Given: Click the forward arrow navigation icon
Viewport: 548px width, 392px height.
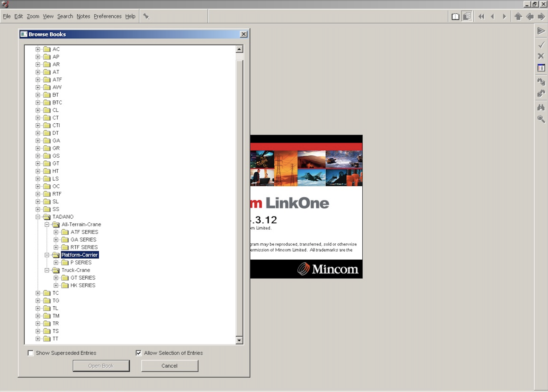Looking at the screenshot, I should coord(541,16).
